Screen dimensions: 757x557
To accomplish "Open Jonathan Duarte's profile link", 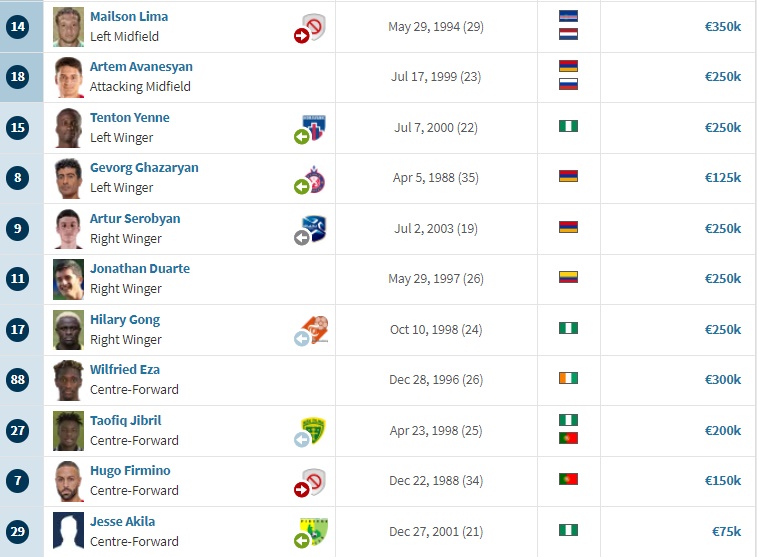I will click(x=140, y=268).
